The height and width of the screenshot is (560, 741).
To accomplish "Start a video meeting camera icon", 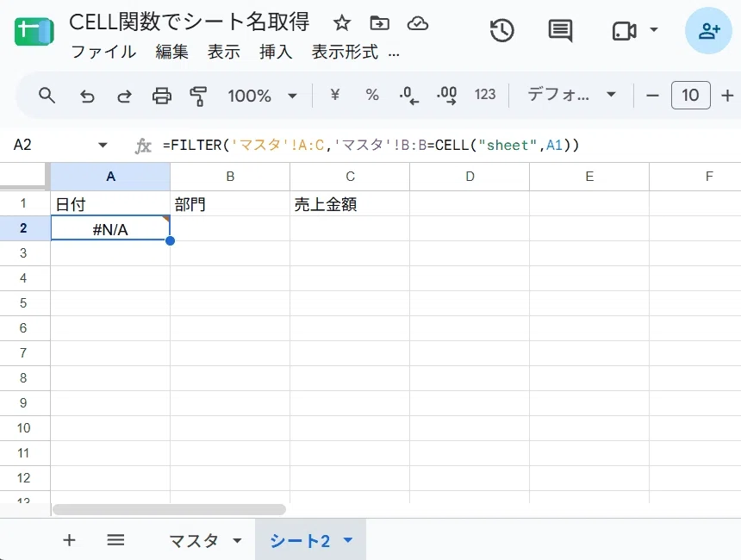I will (625, 31).
